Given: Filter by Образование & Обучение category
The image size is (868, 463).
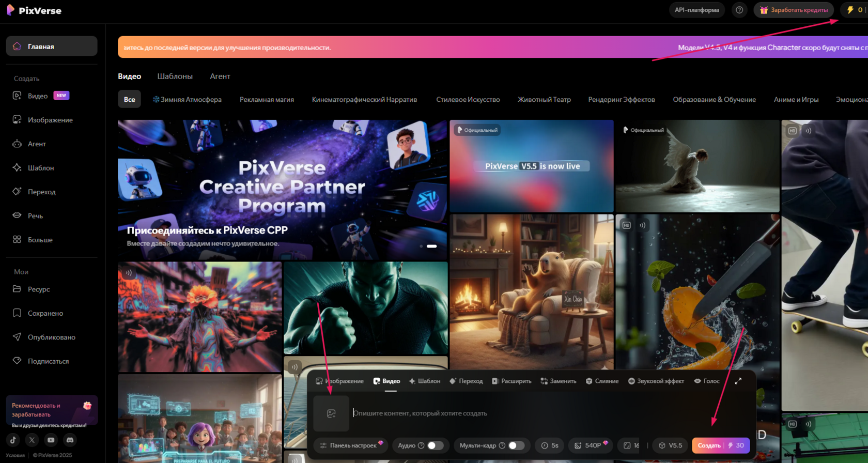Looking at the screenshot, I should [x=714, y=99].
